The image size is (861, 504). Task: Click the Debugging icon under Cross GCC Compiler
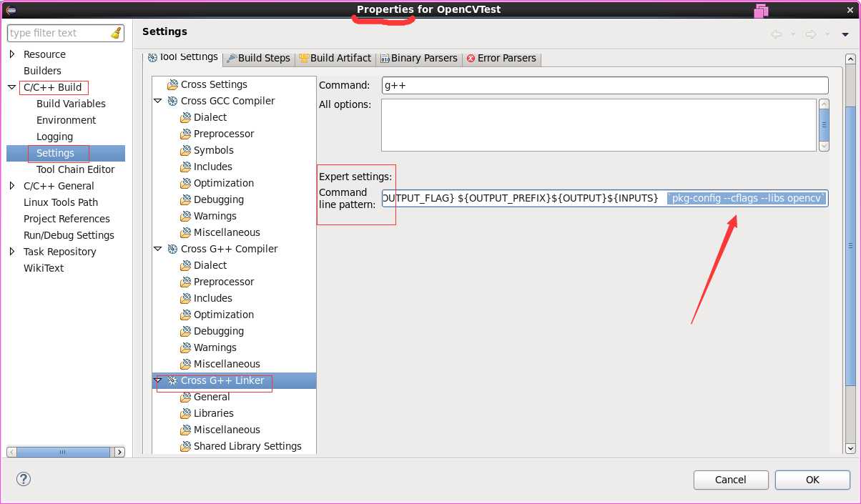(x=185, y=199)
